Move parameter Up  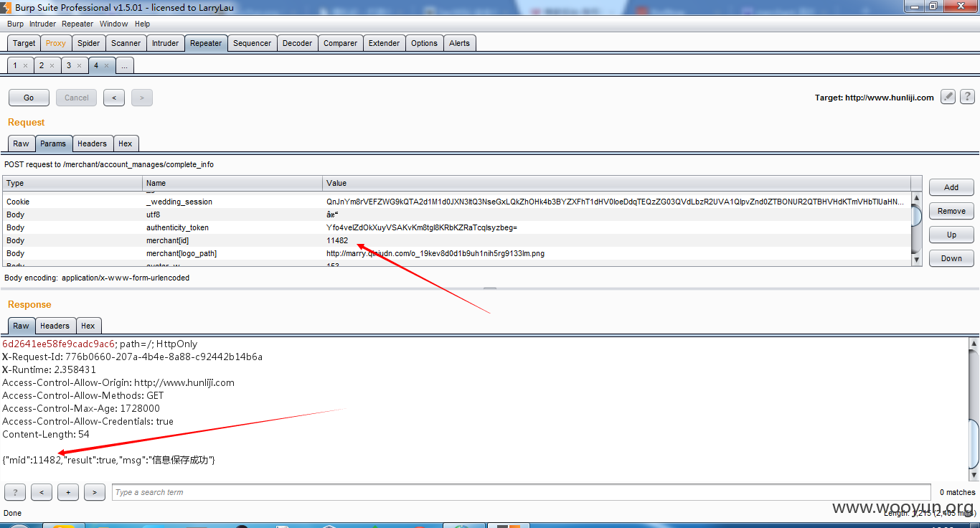(951, 235)
